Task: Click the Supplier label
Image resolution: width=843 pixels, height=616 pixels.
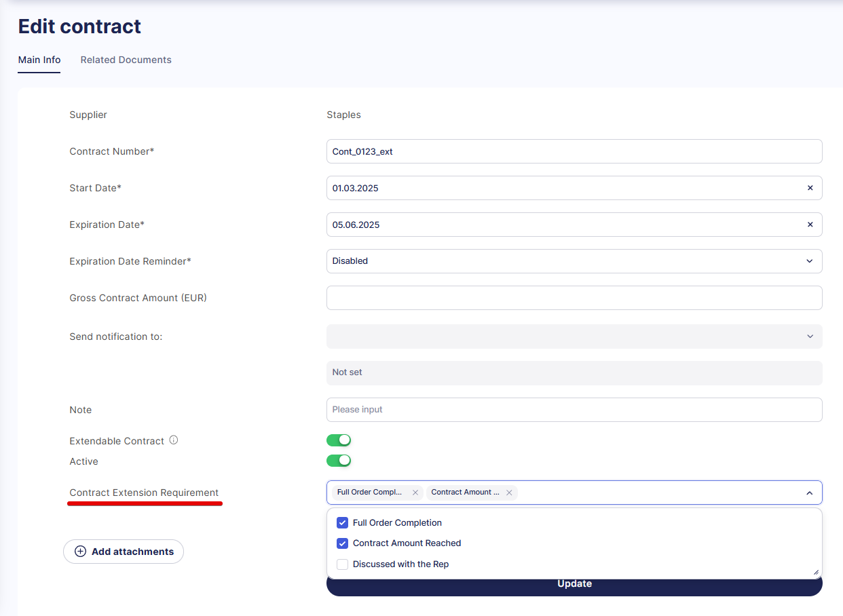Action: [88, 115]
